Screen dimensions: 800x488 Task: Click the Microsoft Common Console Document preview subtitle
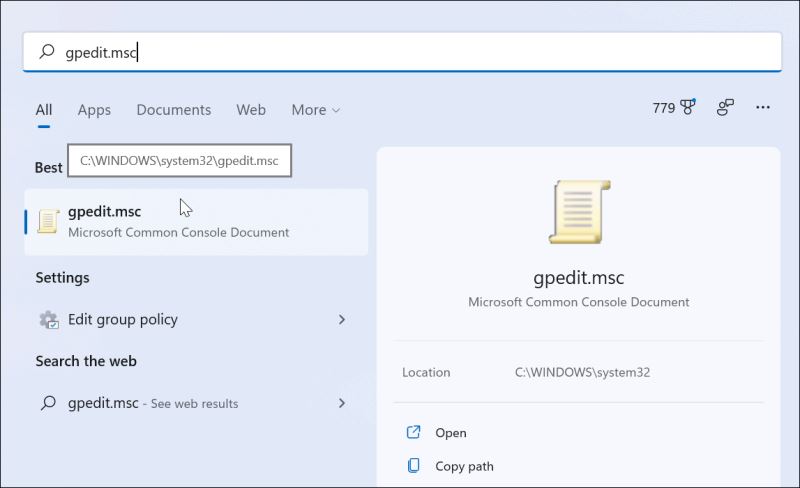579,302
